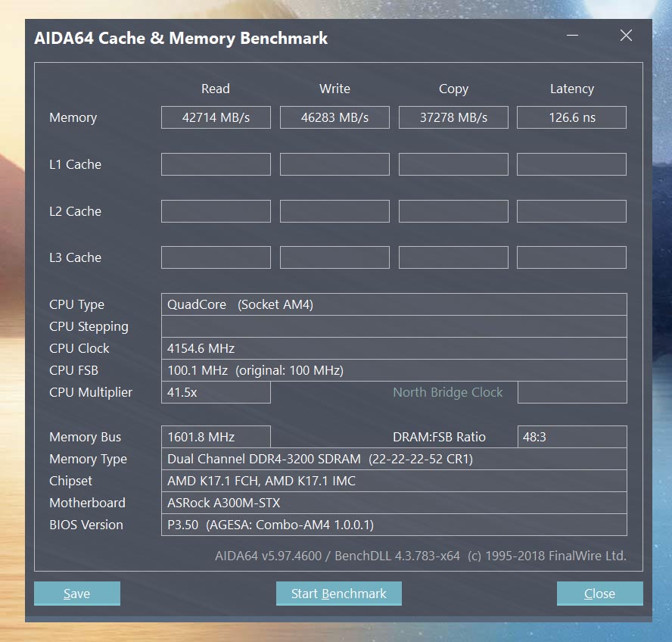Select the CPU FSB frequency field
This screenshot has height=642, width=672.
394,370
